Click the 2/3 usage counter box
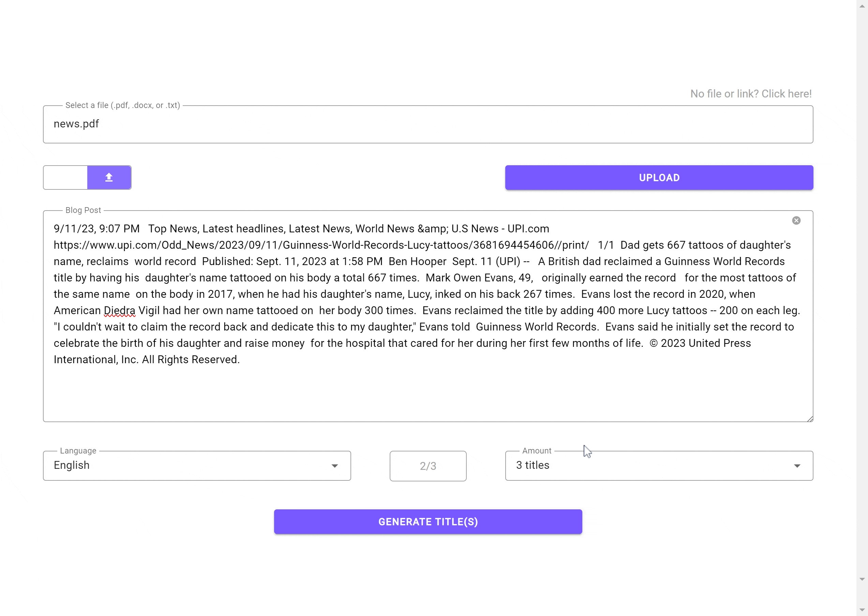This screenshot has width=868, height=616. (428, 466)
